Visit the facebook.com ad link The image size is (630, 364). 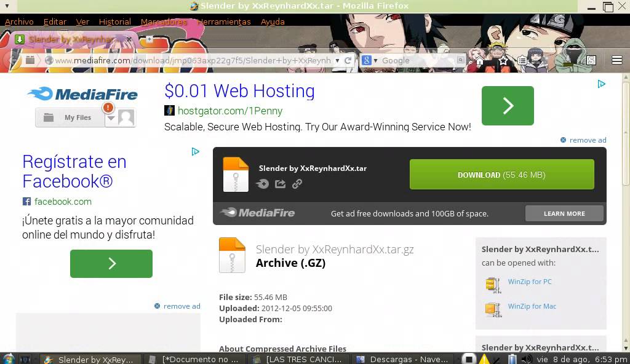click(63, 201)
